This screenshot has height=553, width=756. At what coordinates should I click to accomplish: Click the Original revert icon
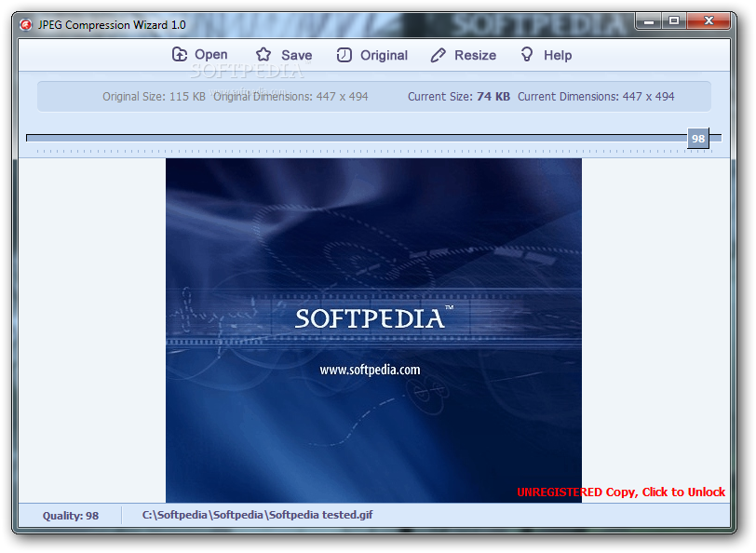coord(344,55)
